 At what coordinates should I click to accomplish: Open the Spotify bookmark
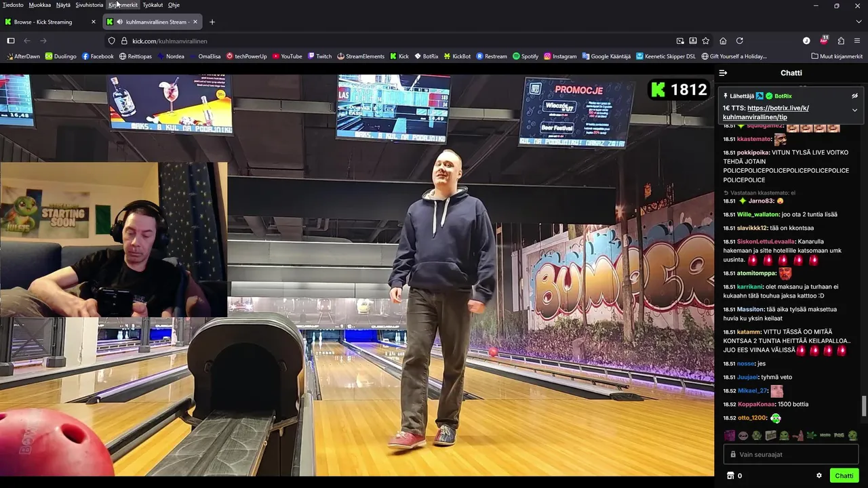point(526,56)
